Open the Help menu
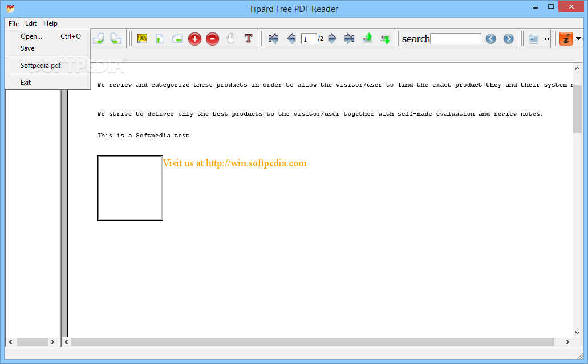The height and width of the screenshot is (364, 588). (x=50, y=23)
